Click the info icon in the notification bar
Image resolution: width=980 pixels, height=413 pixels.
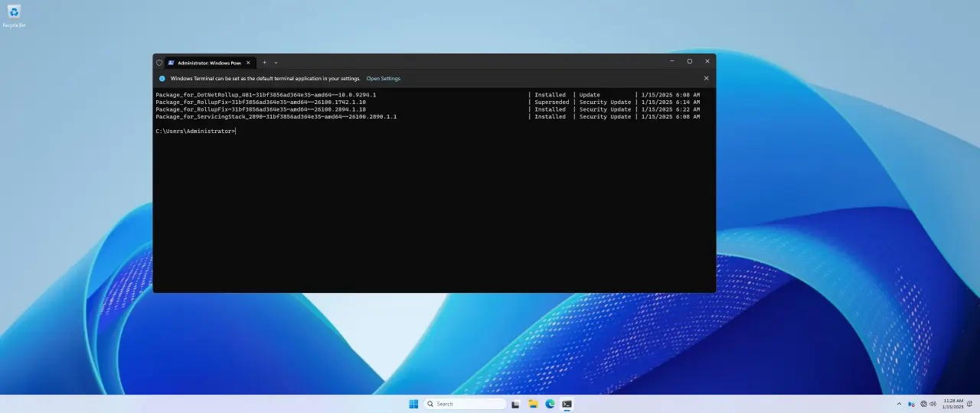tap(162, 78)
